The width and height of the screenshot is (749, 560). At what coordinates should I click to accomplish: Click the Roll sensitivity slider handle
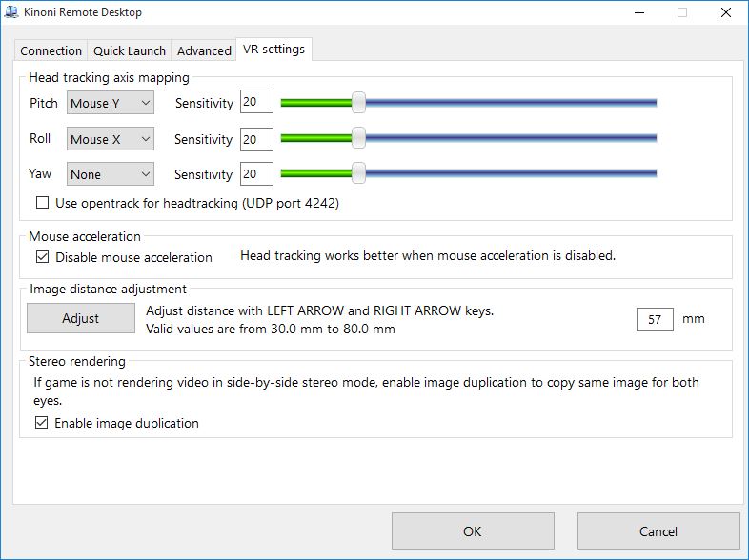click(358, 139)
